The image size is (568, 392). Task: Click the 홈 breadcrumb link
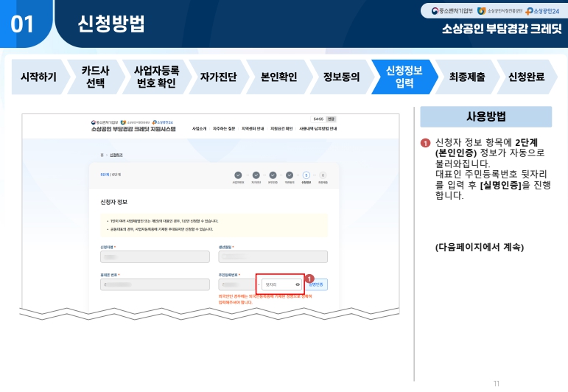pos(102,155)
